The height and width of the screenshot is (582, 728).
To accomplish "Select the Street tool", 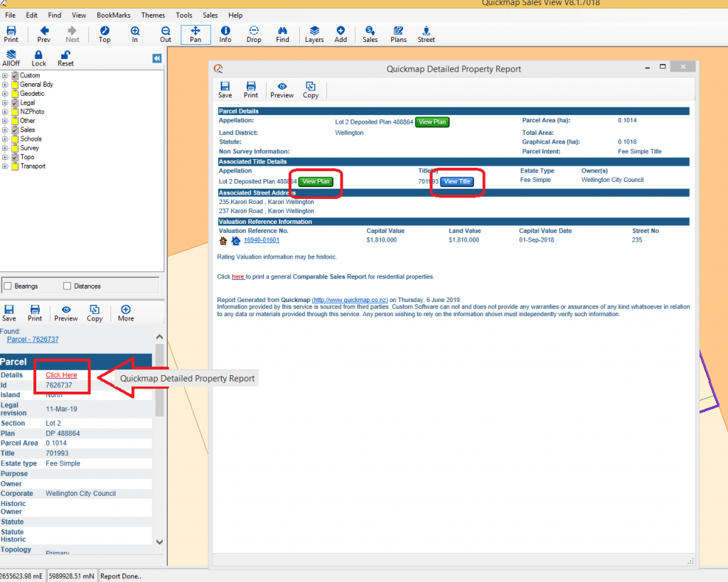I will tap(426, 33).
